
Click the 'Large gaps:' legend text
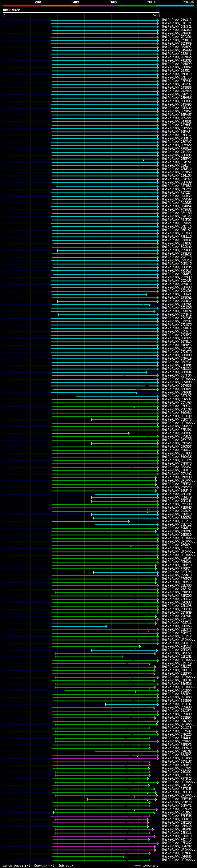(13, 865)
